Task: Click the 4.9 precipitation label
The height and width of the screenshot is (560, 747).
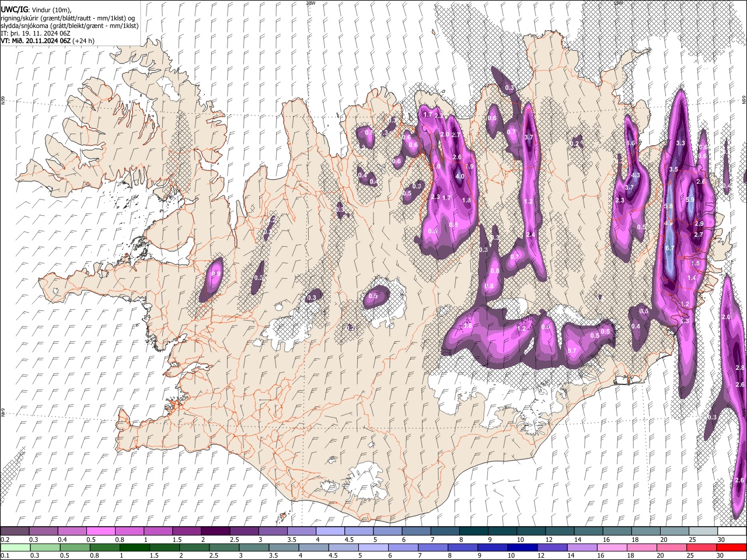Action: [669, 223]
